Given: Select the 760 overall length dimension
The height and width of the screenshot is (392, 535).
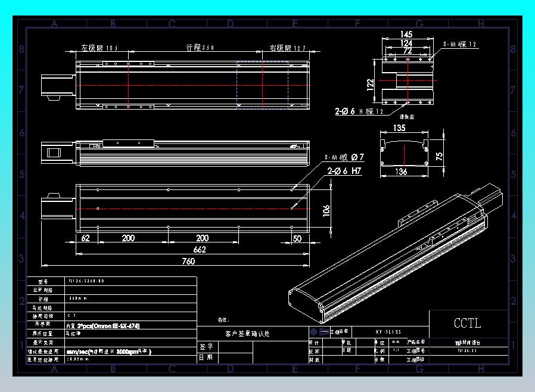Looking at the screenshot, I should (188, 261).
